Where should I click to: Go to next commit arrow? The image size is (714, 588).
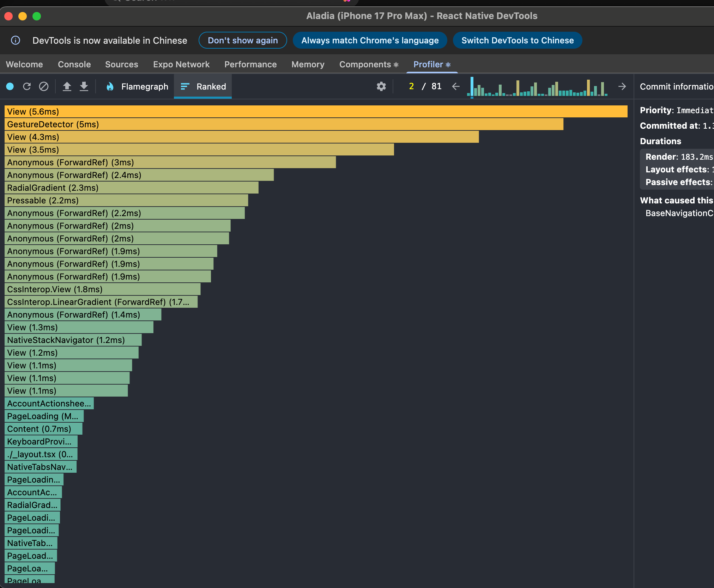(622, 86)
